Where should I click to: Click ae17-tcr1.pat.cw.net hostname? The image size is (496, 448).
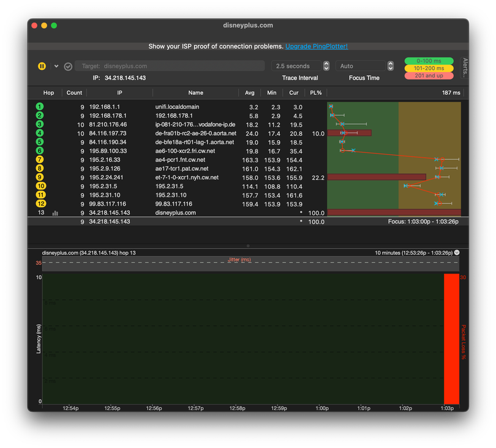[182, 169]
